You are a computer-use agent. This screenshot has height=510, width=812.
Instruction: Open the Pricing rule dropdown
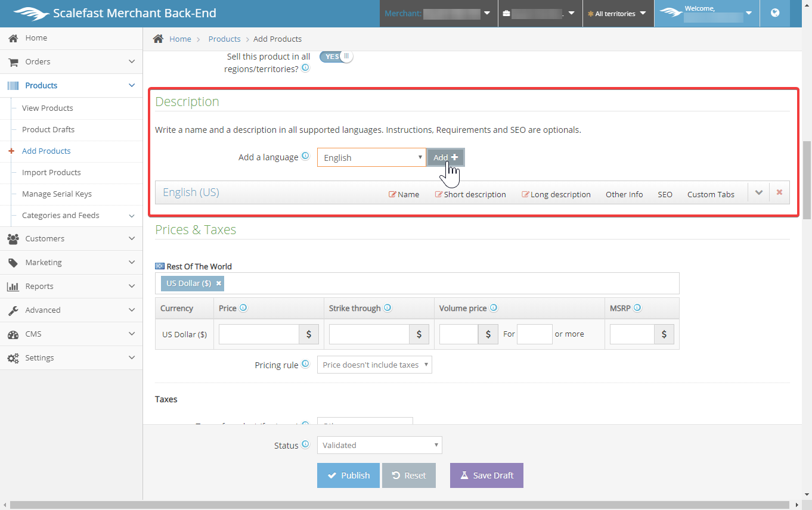coord(374,365)
